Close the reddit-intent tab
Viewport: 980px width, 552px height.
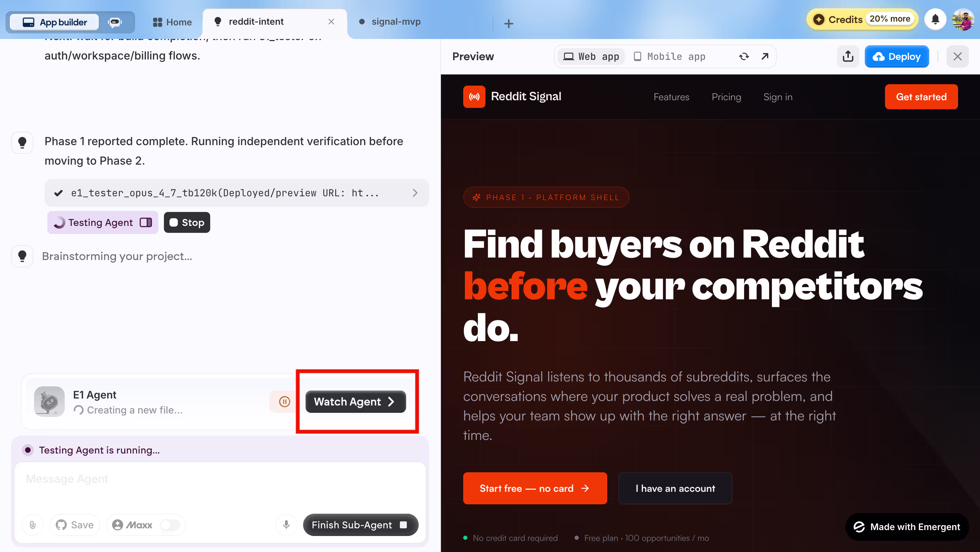[x=331, y=22]
